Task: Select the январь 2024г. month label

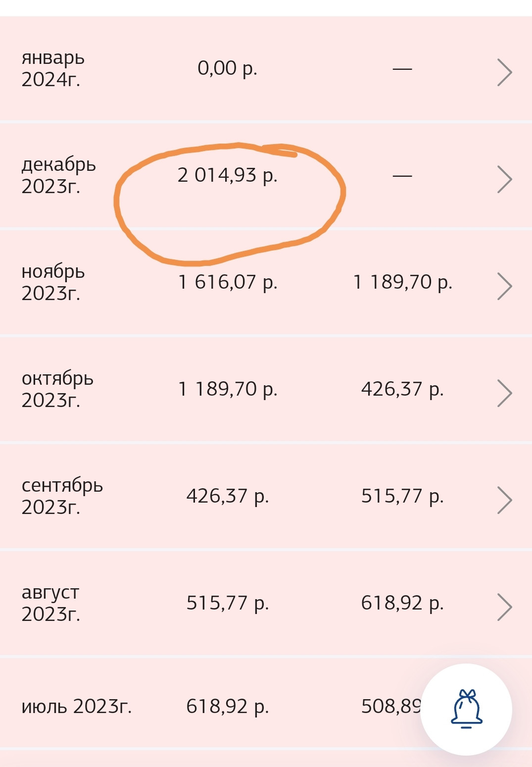Action: point(53,68)
